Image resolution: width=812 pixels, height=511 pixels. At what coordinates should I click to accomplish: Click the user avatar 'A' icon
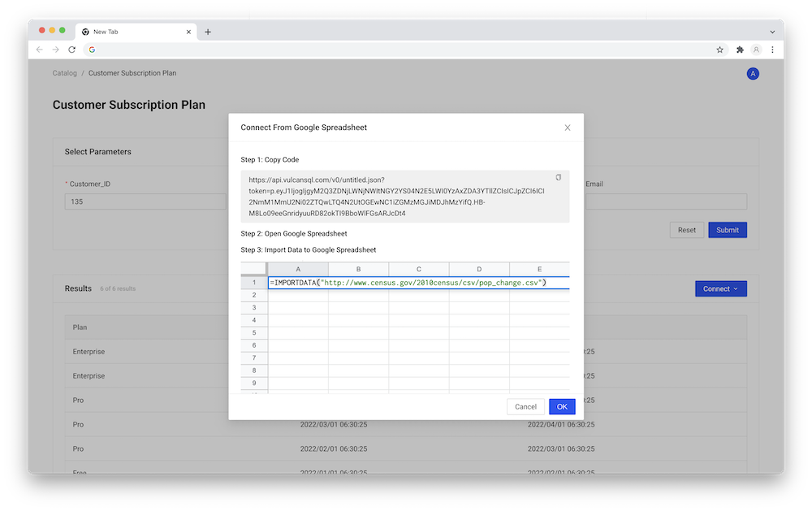click(x=753, y=74)
